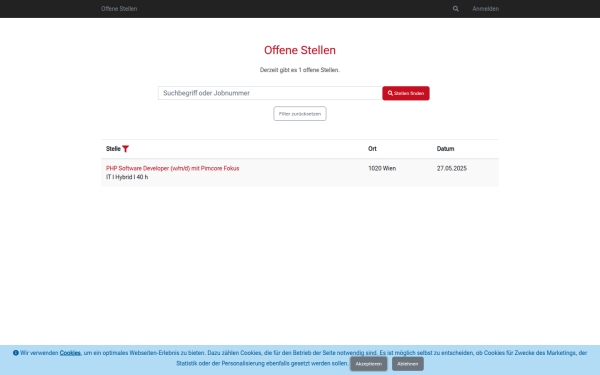Click the Stellen finden button
This screenshot has height=375, width=600.
[406, 93]
